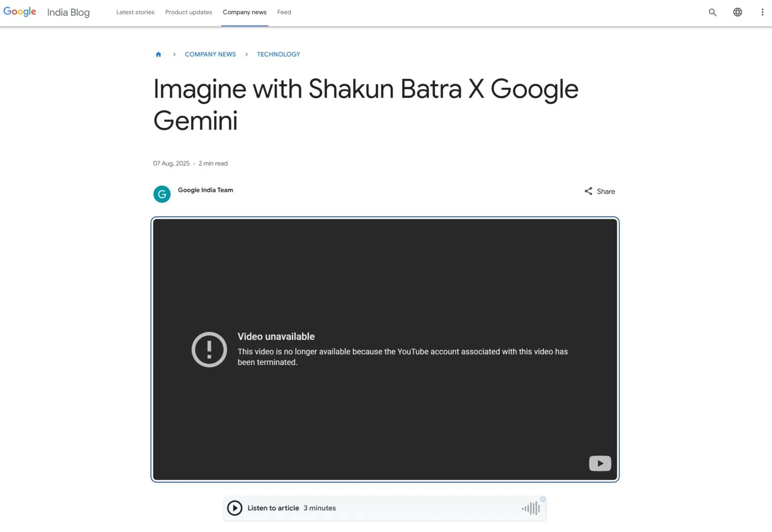Viewport: 772px width, 532px height.
Task: Click the Google India Team author name
Action: [205, 190]
